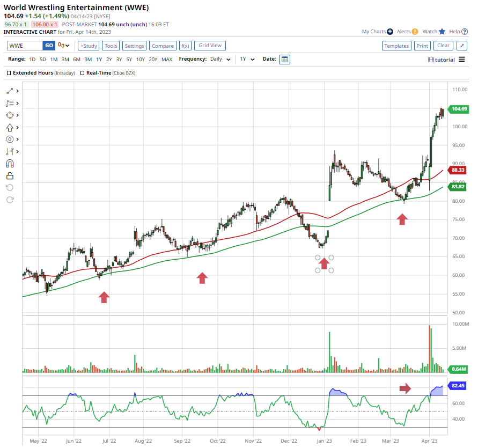Click the +Study button
Image resolution: width=478 pixels, height=448 pixels.
point(89,46)
